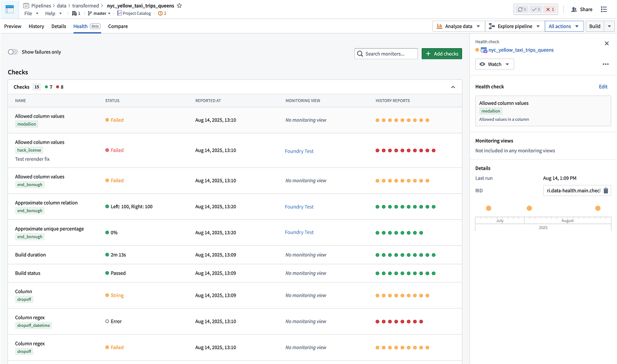Enable Show failures only
Viewport: 617px width, 364px height.
click(12, 52)
